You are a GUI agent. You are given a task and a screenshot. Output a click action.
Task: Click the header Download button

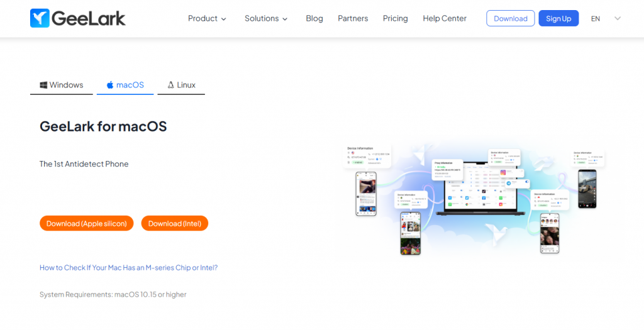pos(511,18)
